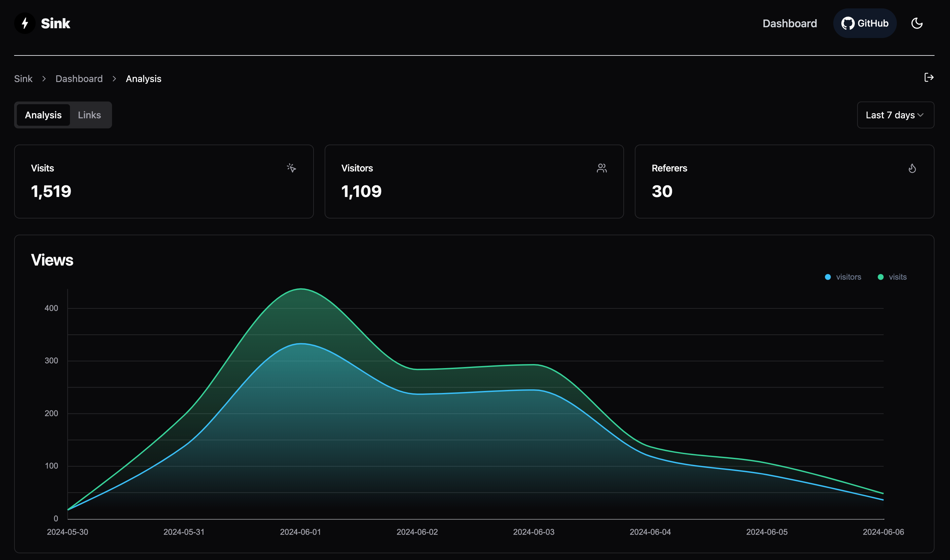
Task: Click the 300 y-axis label
Action: 51,361
